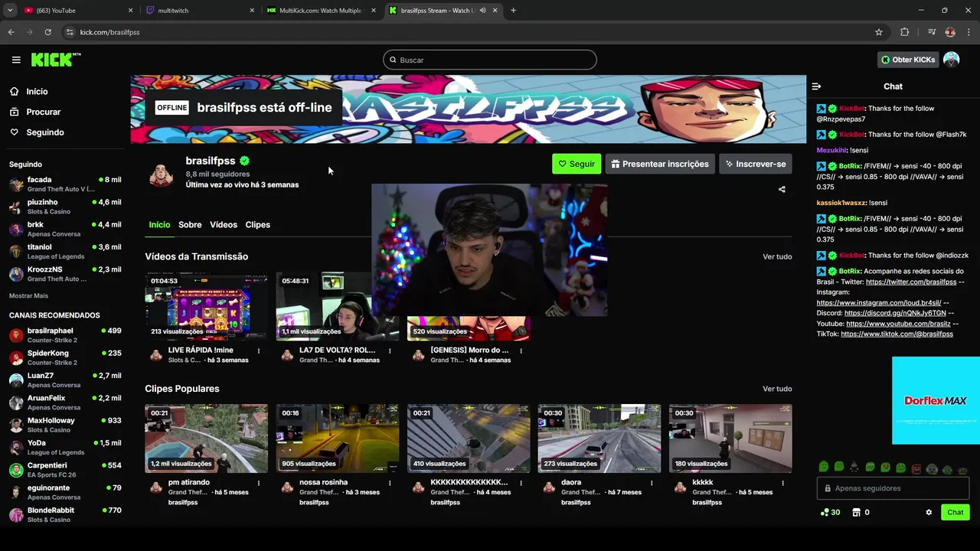Open YoDa recommended channel
The height and width of the screenshot is (551, 980).
[x=65, y=447]
